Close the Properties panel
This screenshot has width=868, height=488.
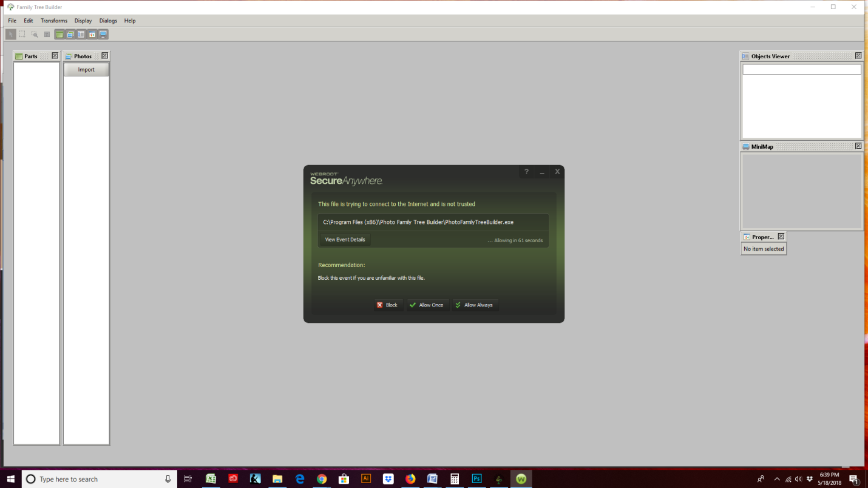(781, 237)
